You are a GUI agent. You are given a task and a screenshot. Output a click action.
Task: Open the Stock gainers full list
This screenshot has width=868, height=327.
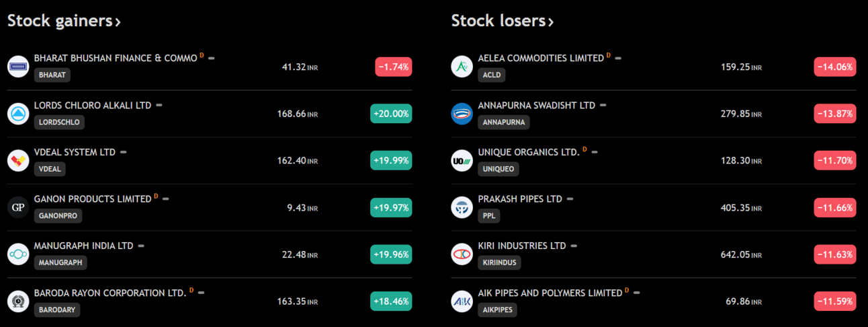click(64, 21)
